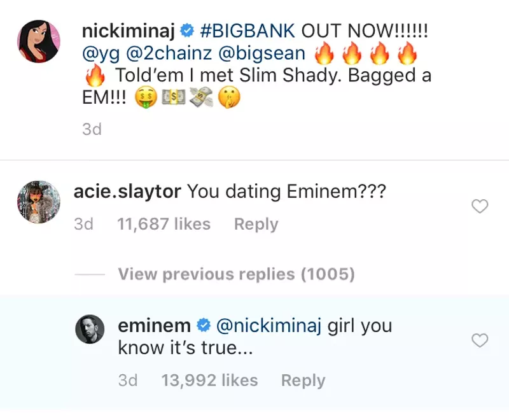509x420 pixels.
Task: Open the #BIGBANK hashtag
Action: tap(247, 31)
